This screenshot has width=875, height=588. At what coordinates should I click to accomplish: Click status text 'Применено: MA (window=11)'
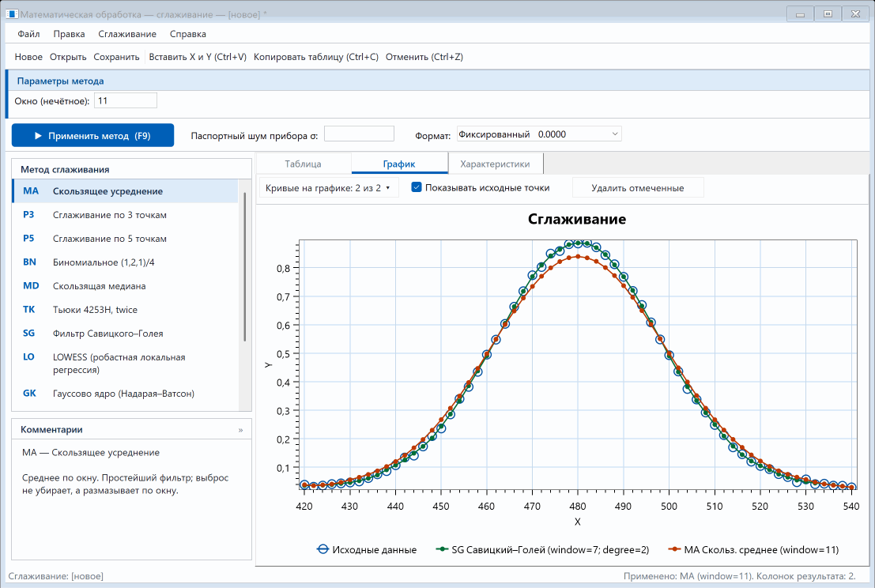pos(739,576)
